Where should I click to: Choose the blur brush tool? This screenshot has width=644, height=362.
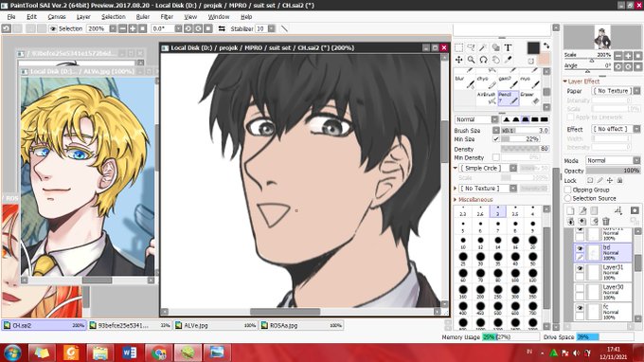pos(464,81)
